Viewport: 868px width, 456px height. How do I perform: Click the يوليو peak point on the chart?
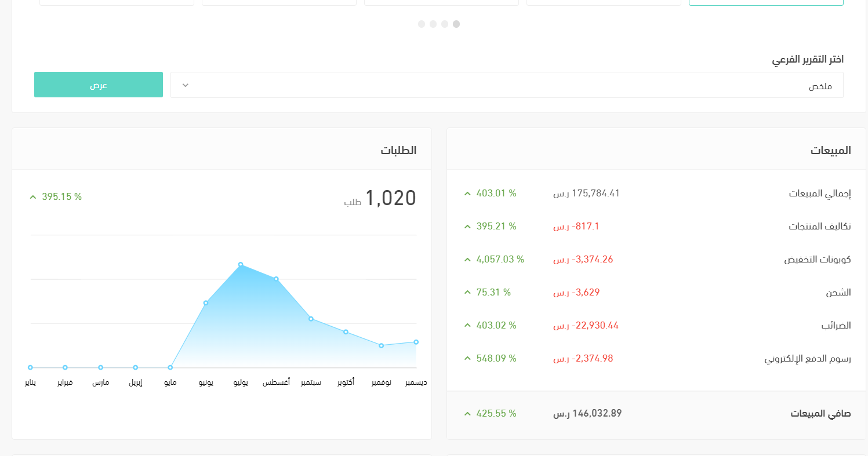point(241,265)
